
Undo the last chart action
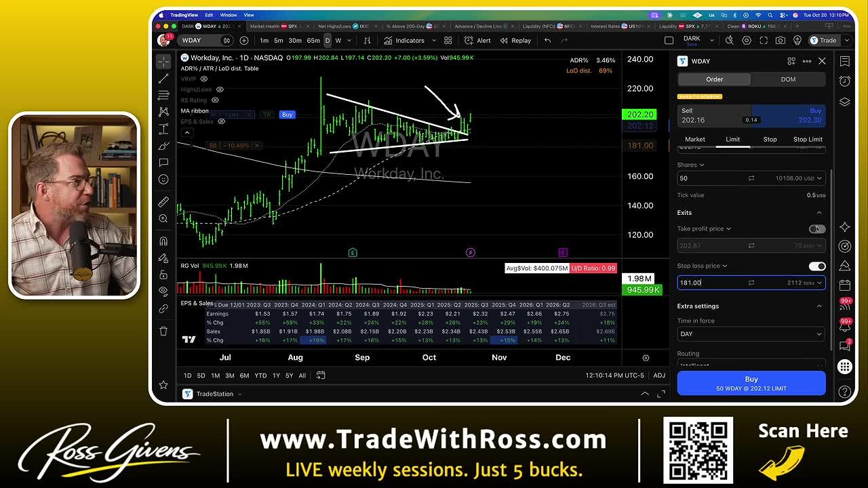547,41
